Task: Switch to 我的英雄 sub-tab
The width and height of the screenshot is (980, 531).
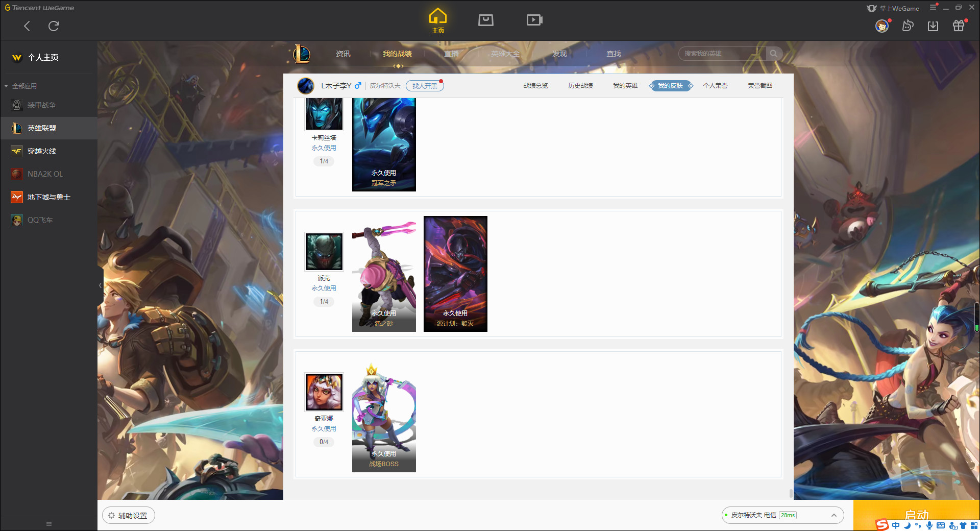Action: 625,86
